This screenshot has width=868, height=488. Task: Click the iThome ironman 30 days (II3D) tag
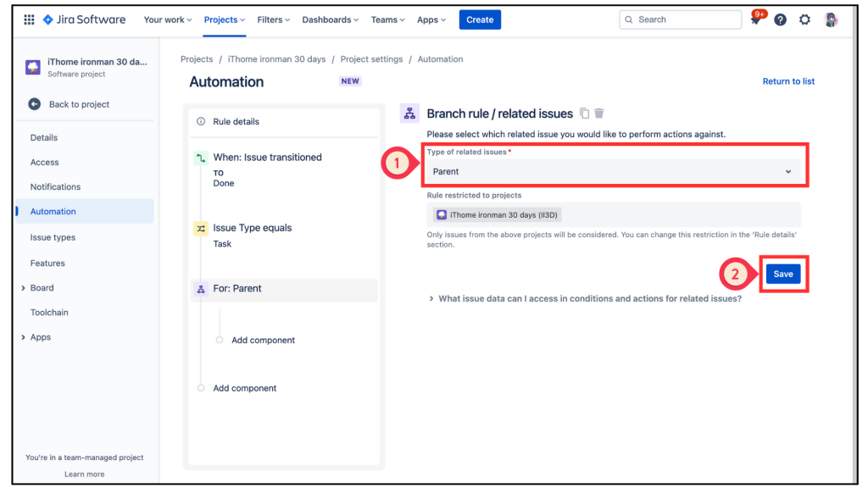(497, 214)
